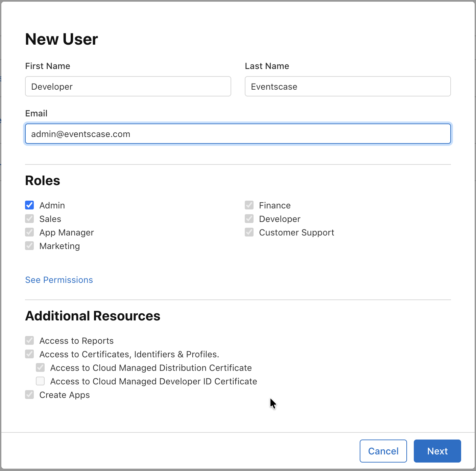Toggle the Access to Reports checkbox
This screenshot has width=476, height=471.
tap(29, 340)
